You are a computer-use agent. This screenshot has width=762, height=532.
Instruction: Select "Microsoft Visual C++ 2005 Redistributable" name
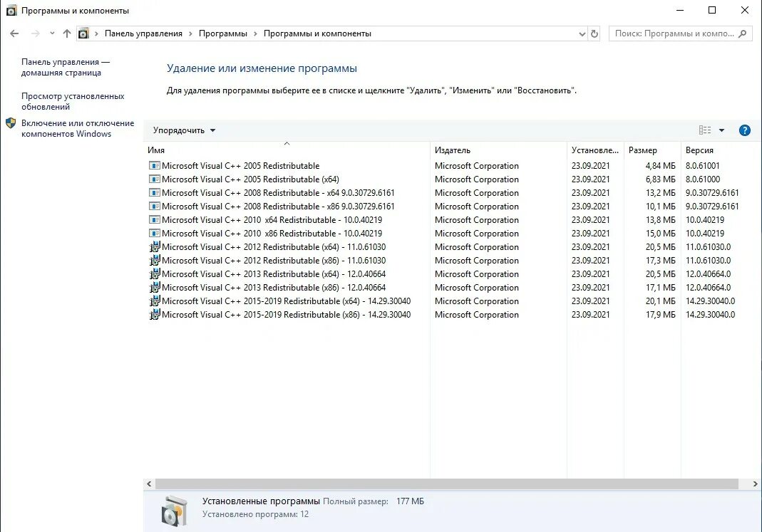(240, 165)
